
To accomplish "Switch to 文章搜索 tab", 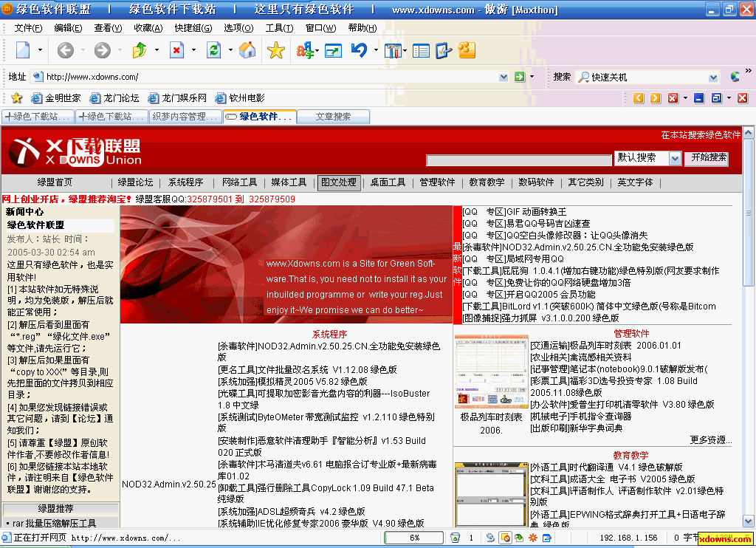I will (333, 116).
